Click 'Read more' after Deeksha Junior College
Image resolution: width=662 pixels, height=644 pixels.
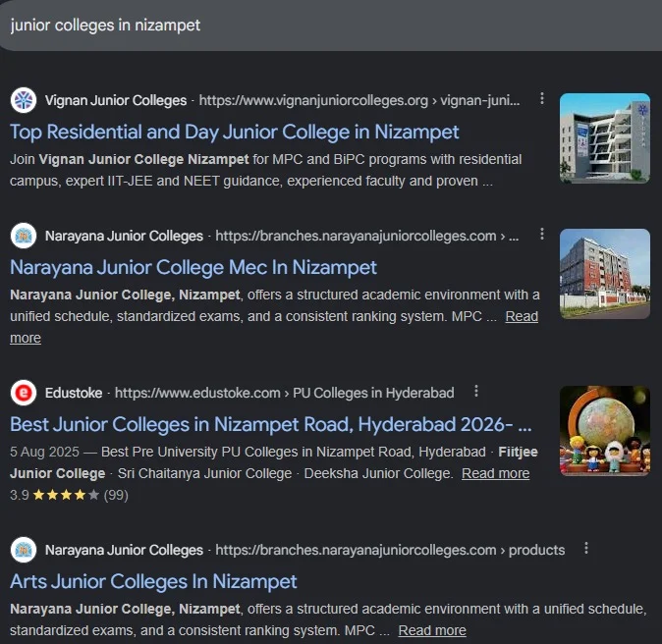(495, 473)
